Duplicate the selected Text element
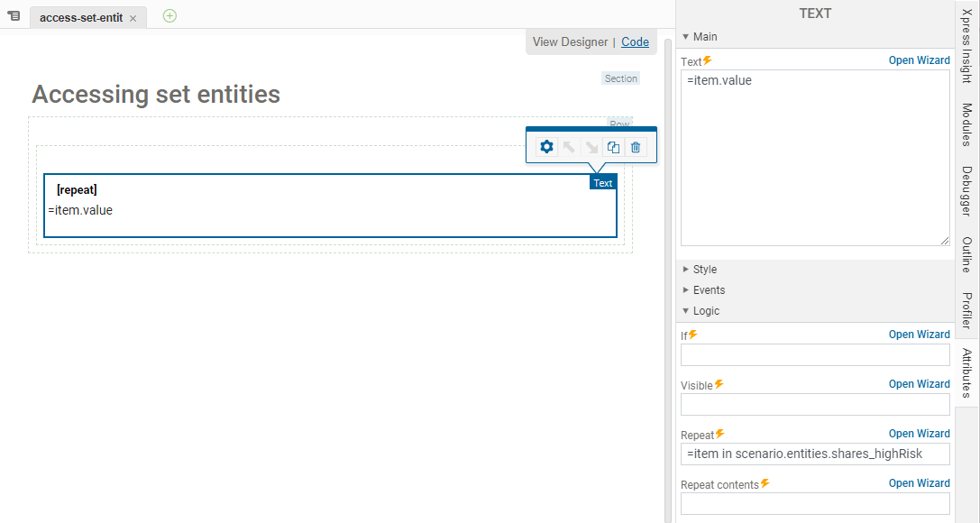This screenshot has width=980, height=523. coord(613,148)
